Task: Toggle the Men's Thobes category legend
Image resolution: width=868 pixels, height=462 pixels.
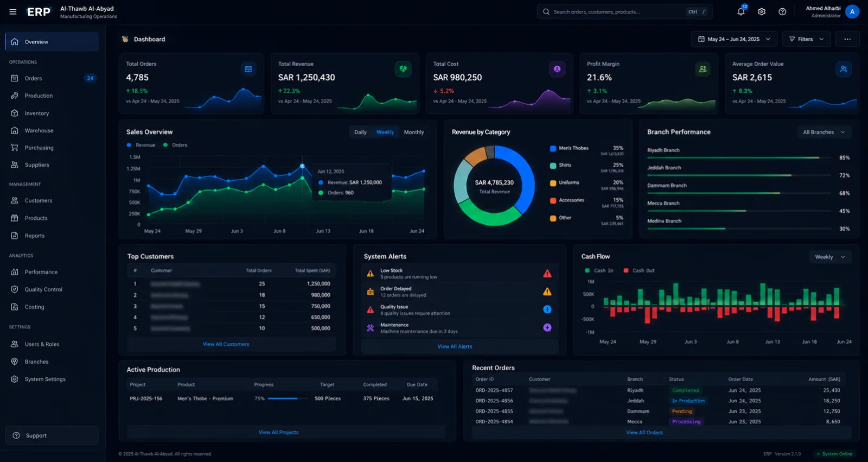Action: click(569, 148)
